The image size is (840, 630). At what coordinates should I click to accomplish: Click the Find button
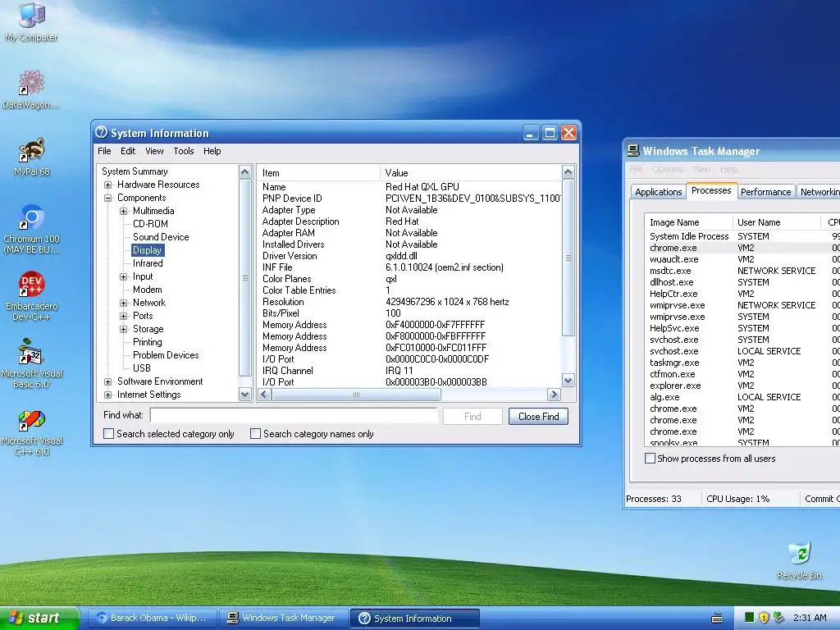[x=472, y=416]
